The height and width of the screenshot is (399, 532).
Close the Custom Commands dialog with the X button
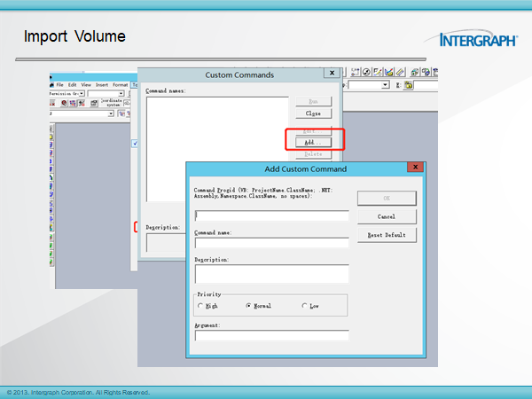tap(332, 73)
